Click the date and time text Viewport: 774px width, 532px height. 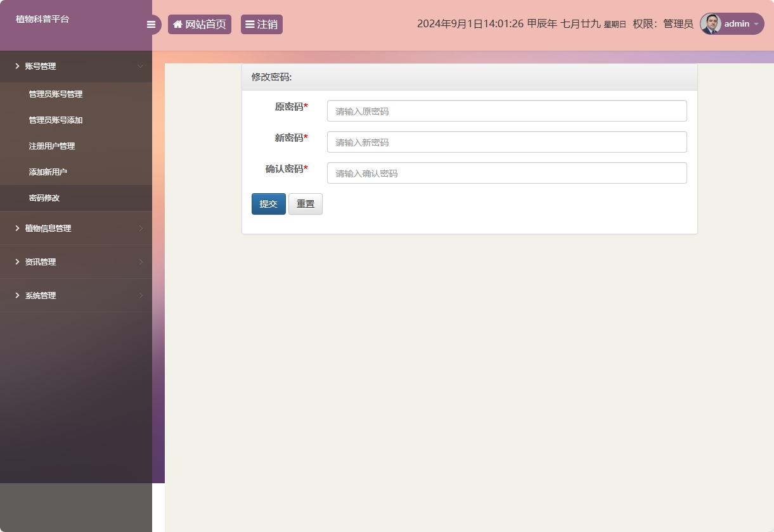click(522, 24)
